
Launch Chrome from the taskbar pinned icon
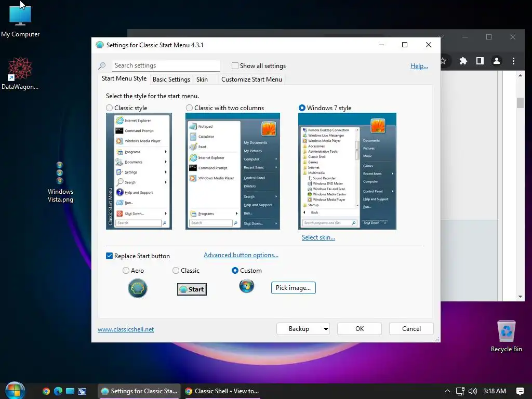tap(46, 391)
